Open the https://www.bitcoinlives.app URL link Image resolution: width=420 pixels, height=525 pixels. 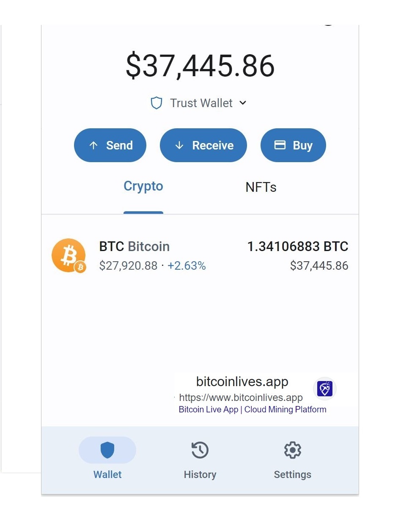241,398
